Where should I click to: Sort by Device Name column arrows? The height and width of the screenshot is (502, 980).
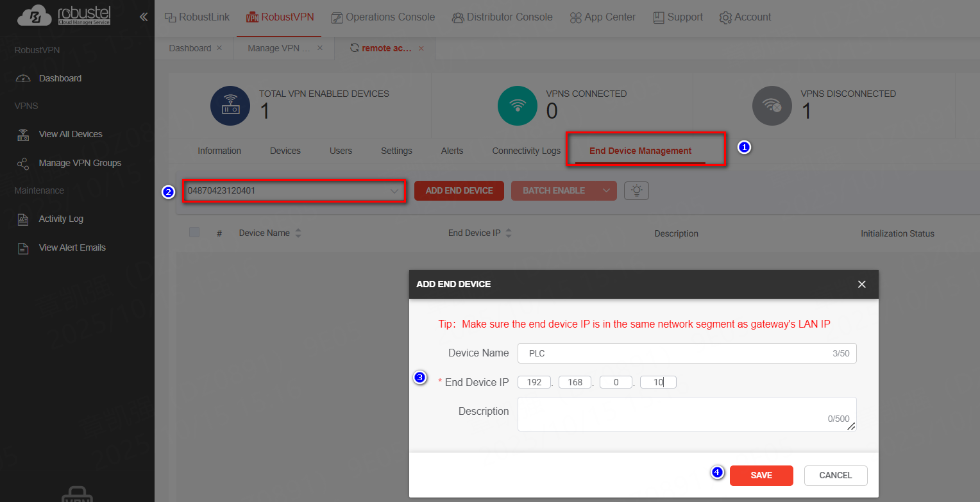pos(298,233)
